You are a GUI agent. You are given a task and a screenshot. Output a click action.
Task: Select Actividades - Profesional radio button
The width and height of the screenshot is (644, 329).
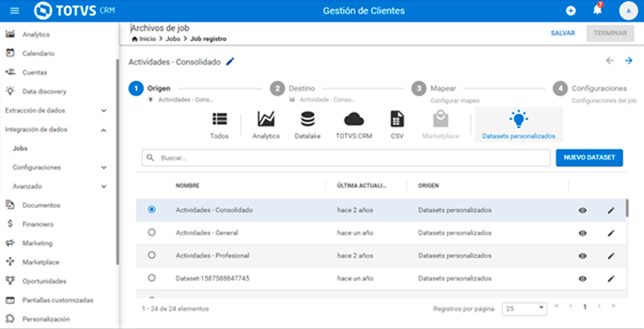click(151, 255)
